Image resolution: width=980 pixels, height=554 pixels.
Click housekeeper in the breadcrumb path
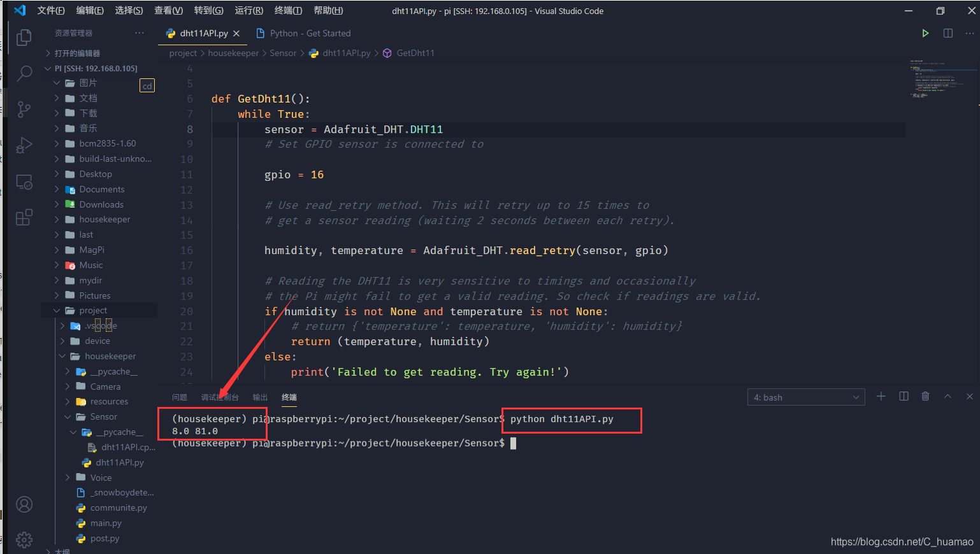pos(233,53)
